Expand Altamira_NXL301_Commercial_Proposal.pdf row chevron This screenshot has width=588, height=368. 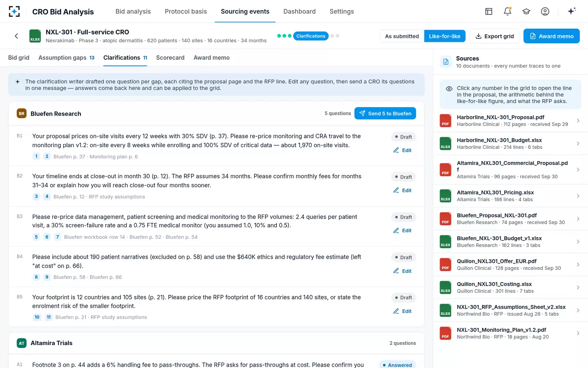tap(578, 170)
